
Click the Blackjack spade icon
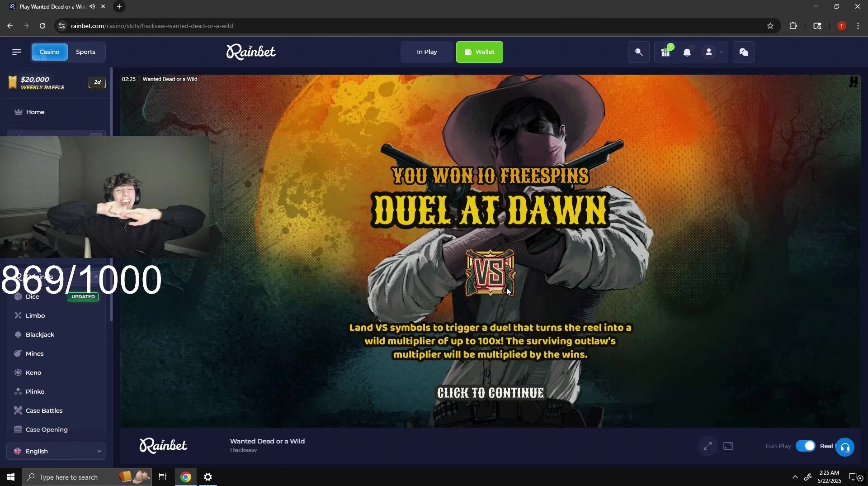(18, 335)
